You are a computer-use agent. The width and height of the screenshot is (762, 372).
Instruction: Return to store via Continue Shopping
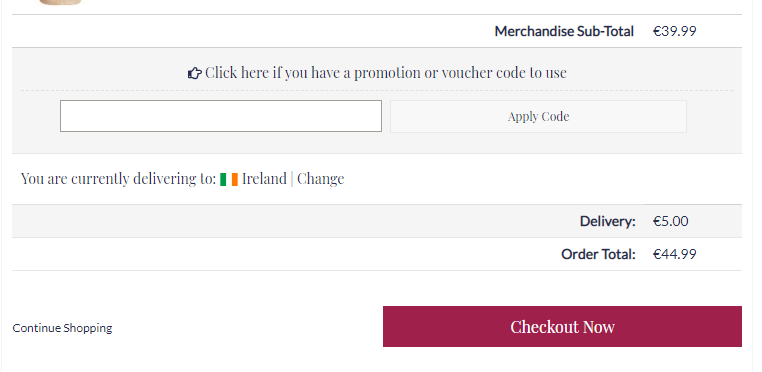coord(62,328)
